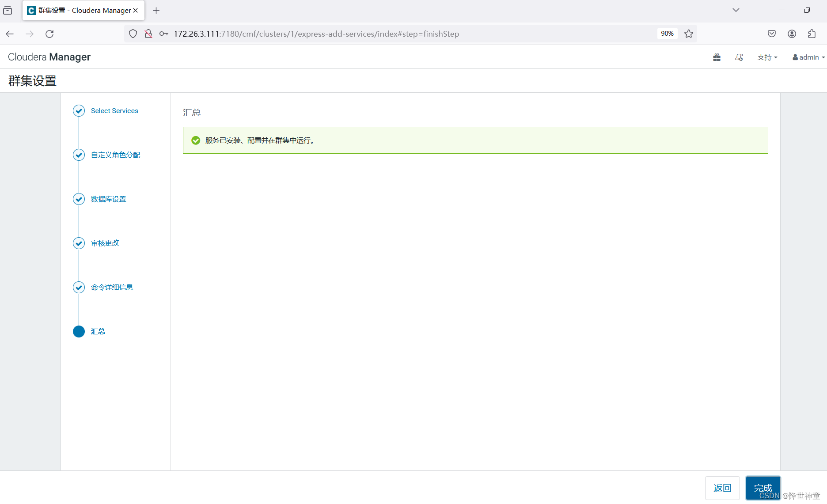
Task: Click the 群集设置 page heading
Action: (x=32, y=81)
